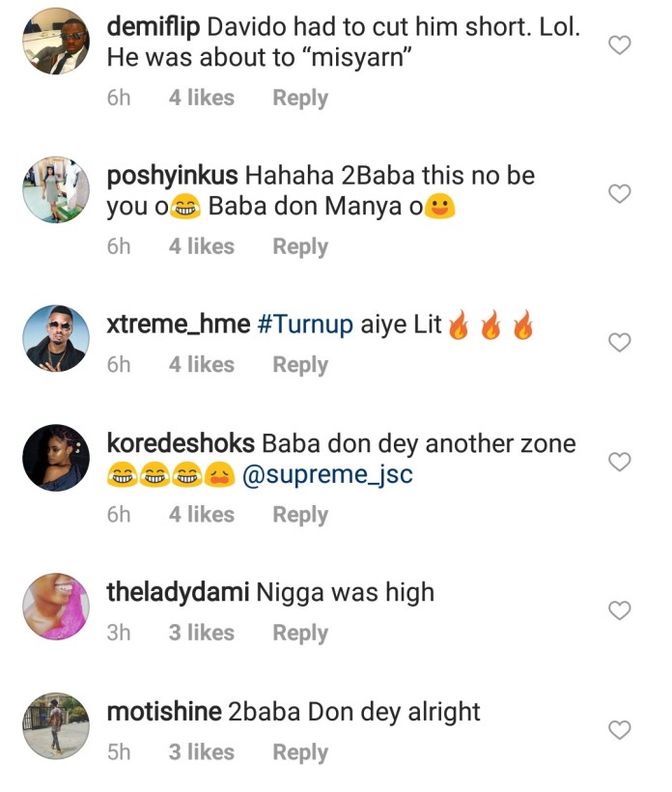This screenshot has width=672, height=792.
Task: Like demiflip's comment with the heart
Action: click(619, 45)
